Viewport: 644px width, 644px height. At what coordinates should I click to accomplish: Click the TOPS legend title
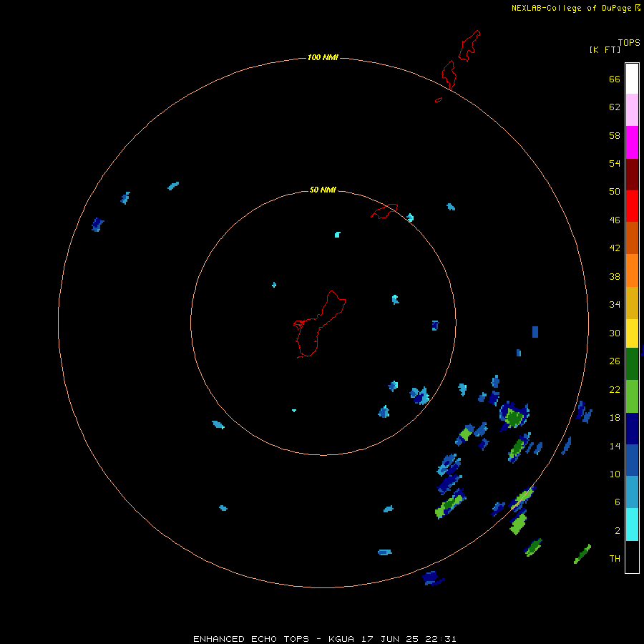coord(629,43)
